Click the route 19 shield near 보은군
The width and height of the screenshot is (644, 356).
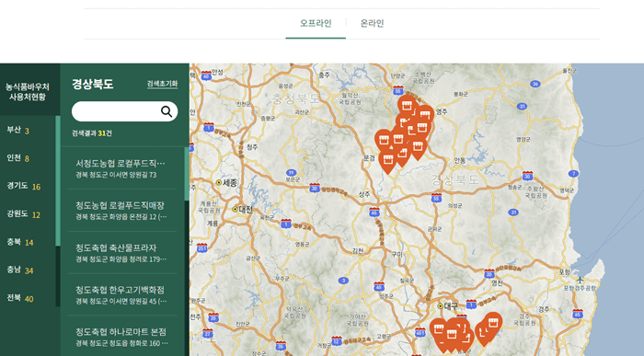292,173
